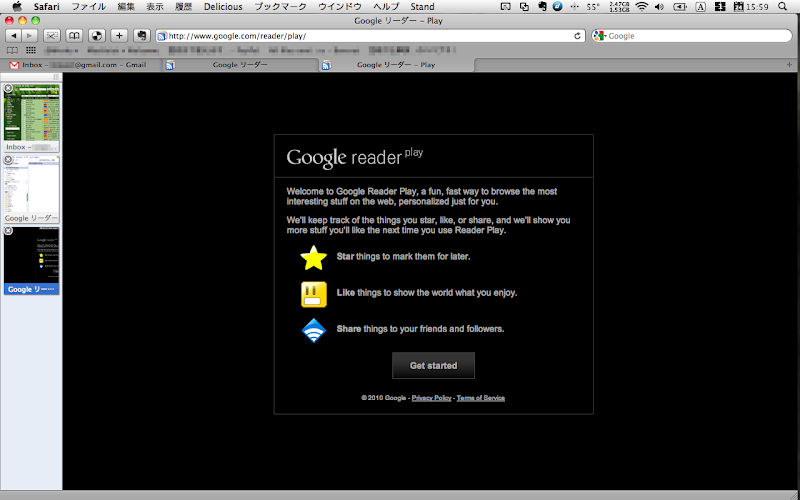Click the memory usage readout in menu bar
Image resolution: width=800 pixels, height=500 pixels.
pyautogui.click(x=619, y=7)
